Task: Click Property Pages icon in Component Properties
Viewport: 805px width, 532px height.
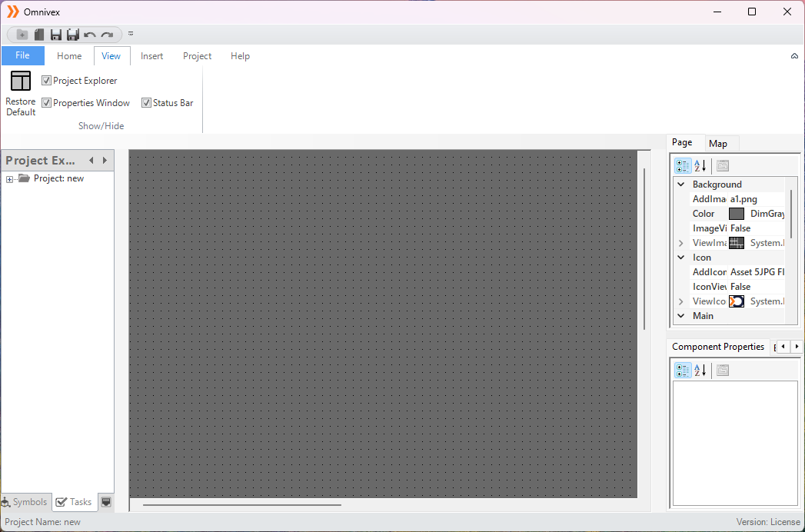Action: coord(722,371)
